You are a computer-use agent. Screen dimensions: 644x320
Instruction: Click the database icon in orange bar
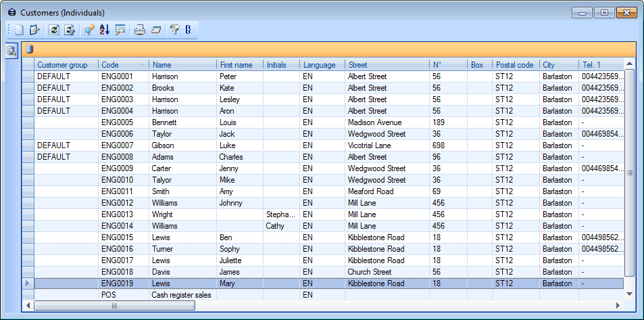click(29, 49)
